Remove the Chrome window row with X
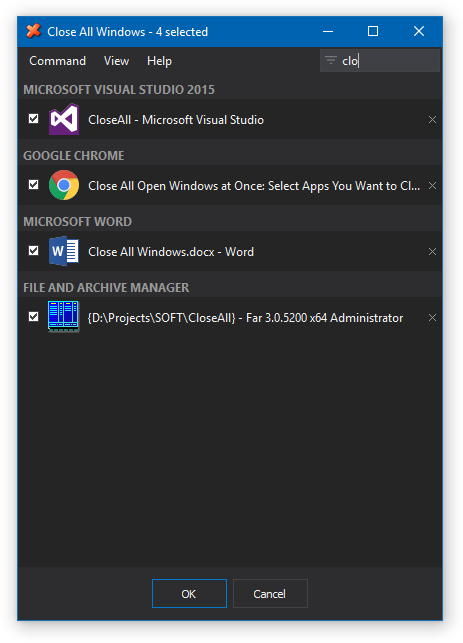The image size is (463, 643). click(432, 186)
